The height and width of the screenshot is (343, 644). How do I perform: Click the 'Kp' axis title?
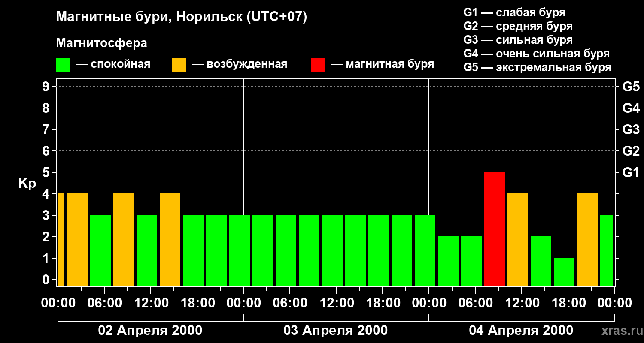click(x=27, y=184)
